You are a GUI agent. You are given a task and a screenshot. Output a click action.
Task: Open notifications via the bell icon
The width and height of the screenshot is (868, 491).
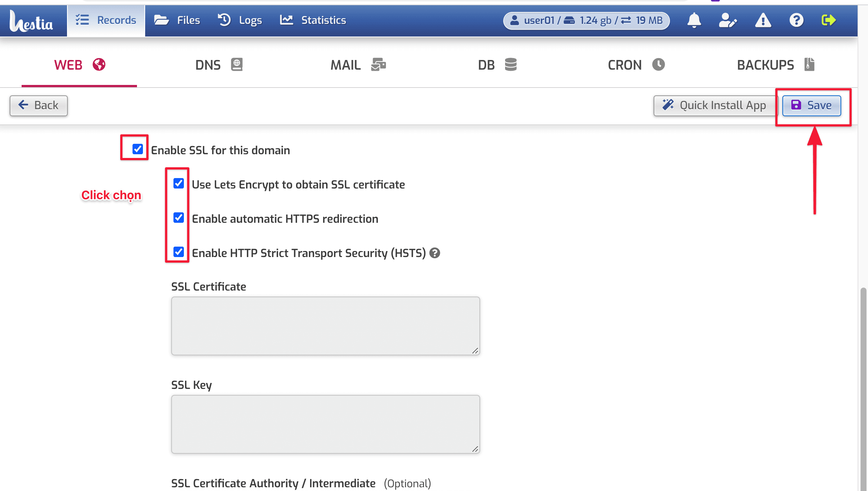tap(695, 20)
